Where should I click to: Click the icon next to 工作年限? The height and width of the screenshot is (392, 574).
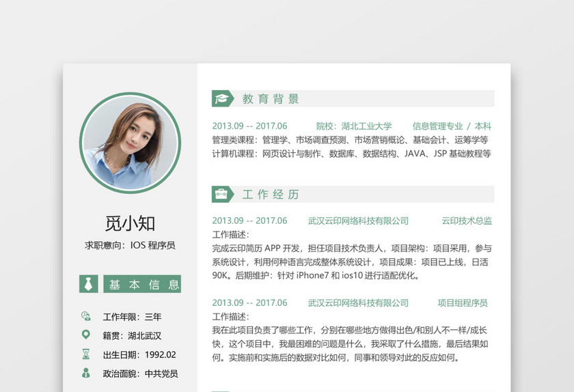click(x=85, y=316)
